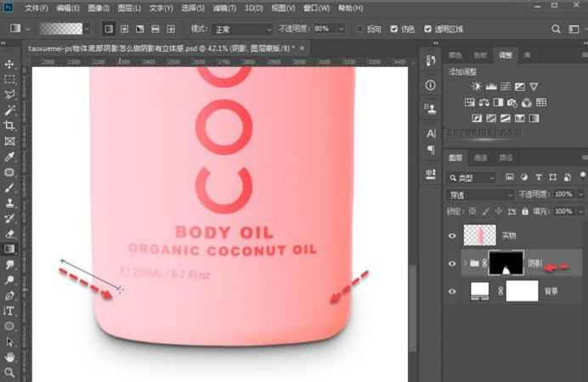Select the Frame tool
This screenshot has height=382, width=588.
[x=9, y=141]
